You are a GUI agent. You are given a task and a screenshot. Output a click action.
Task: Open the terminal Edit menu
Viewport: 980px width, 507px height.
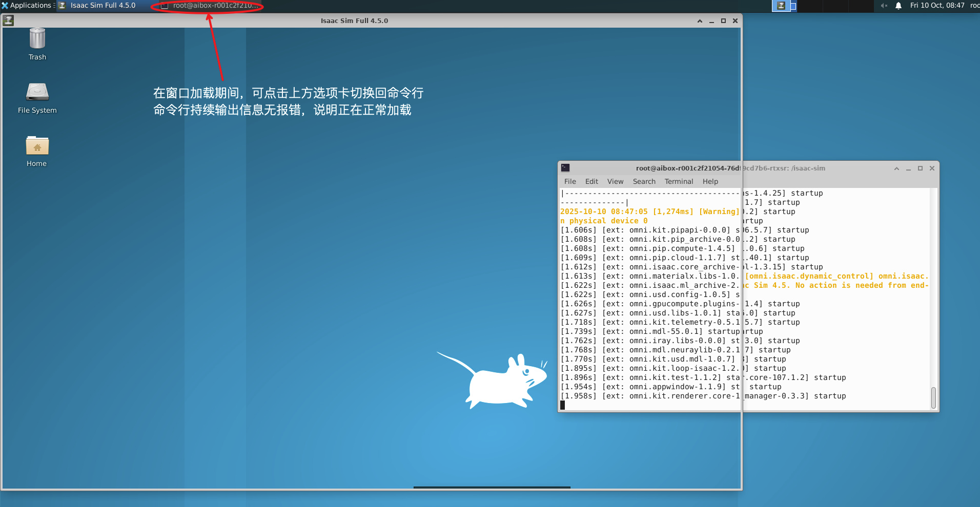click(591, 181)
